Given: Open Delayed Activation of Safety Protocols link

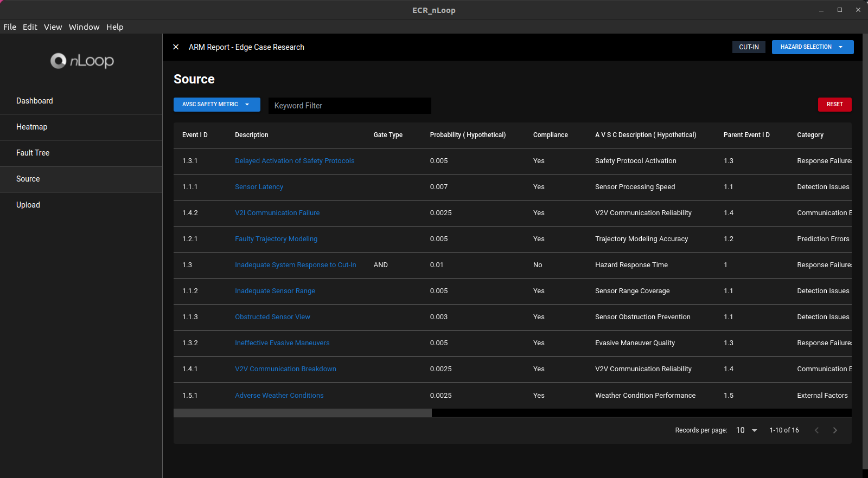Looking at the screenshot, I should click(295, 161).
